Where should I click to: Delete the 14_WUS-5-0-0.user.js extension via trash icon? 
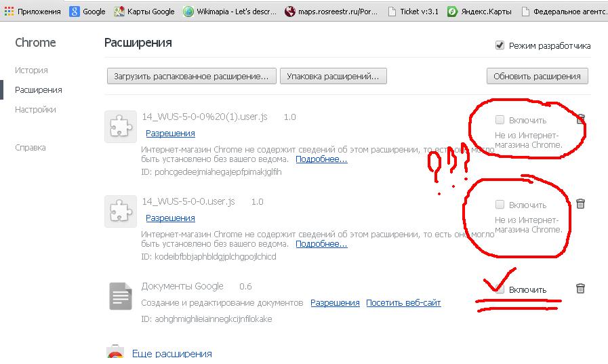tap(580, 203)
